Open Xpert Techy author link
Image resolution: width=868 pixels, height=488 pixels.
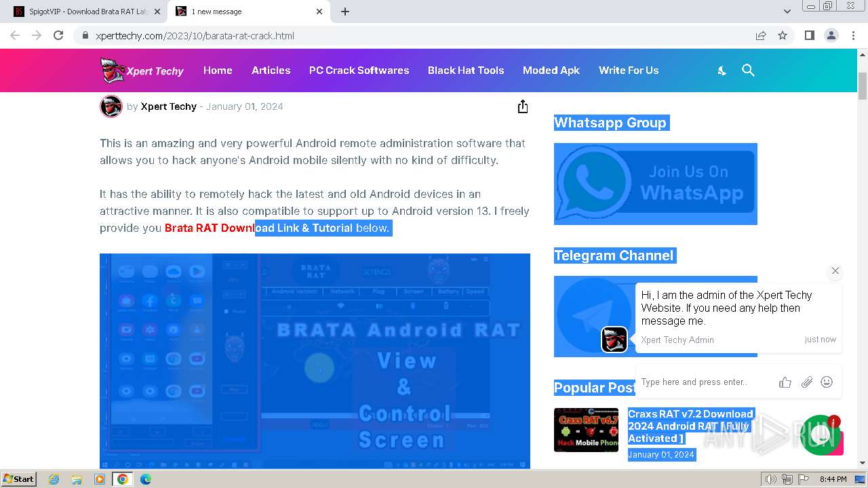point(168,106)
